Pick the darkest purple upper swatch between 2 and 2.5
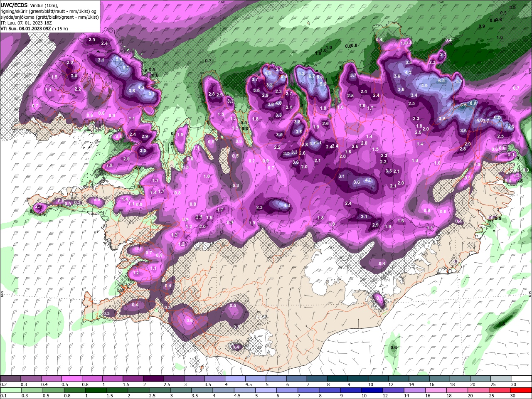 [153, 379]
